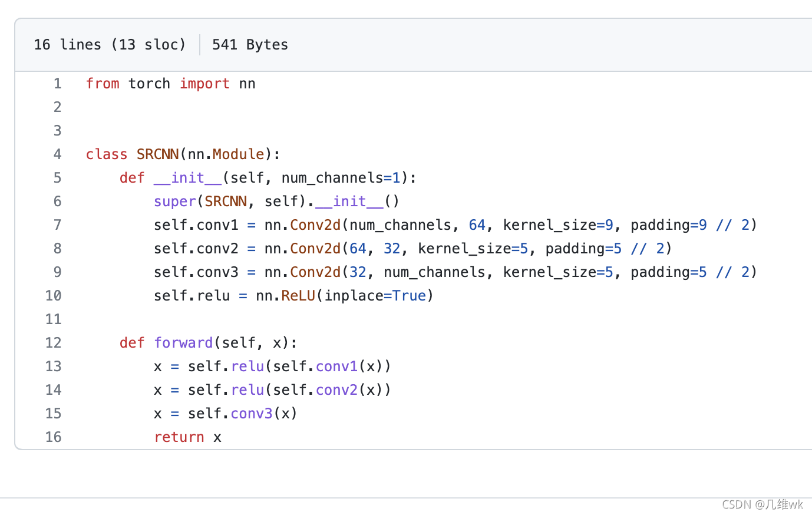This screenshot has width=812, height=515.
Task: Click the '__init__' method definition line
Action: click(268, 178)
